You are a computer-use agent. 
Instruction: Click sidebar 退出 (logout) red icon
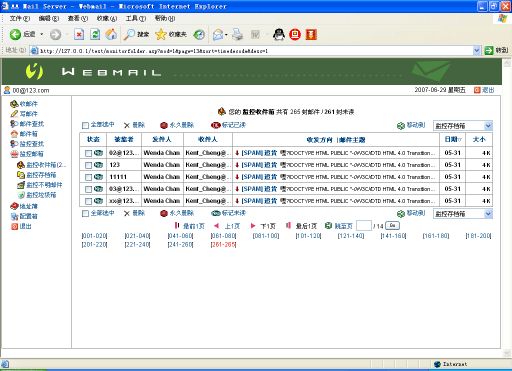tap(14, 226)
